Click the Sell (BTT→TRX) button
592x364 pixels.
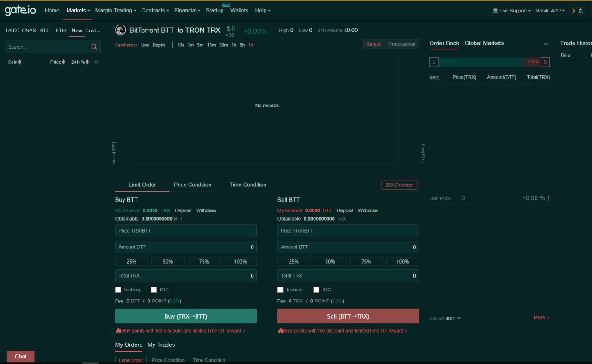point(348,316)
